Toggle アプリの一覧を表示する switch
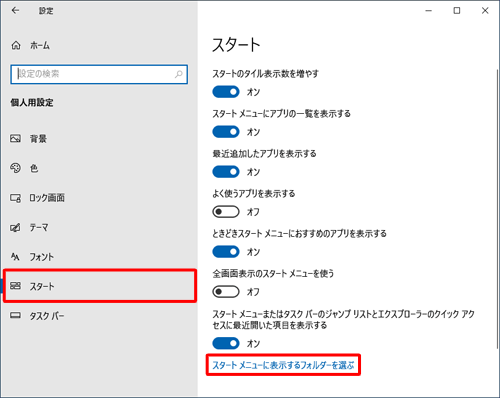 (x=226, y=132)
